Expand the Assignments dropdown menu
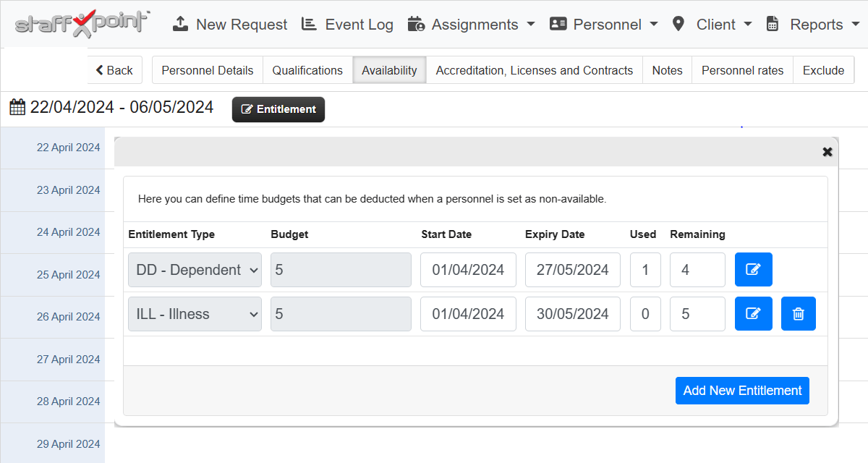Viewport: 868px width, 463px height. click(x=471, y=25)
